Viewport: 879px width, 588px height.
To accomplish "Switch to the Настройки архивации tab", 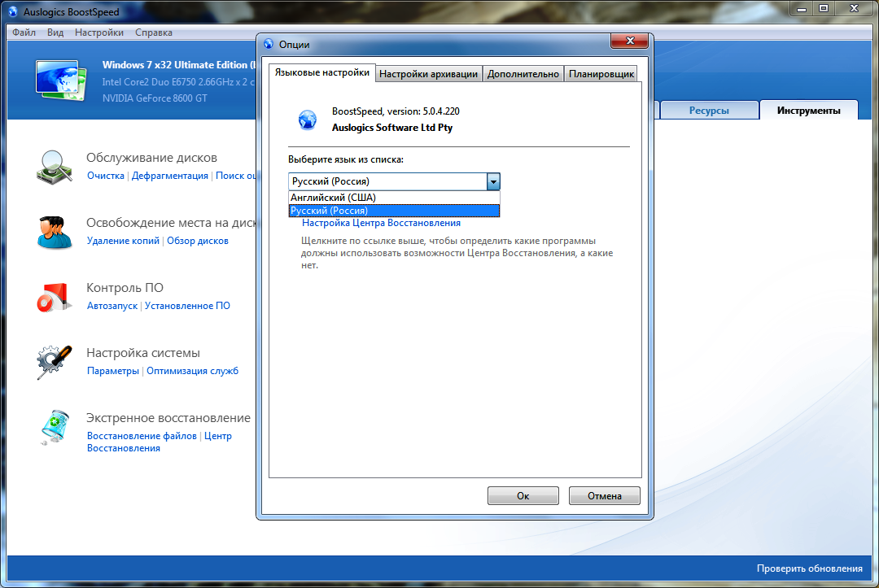I will 428,74.
